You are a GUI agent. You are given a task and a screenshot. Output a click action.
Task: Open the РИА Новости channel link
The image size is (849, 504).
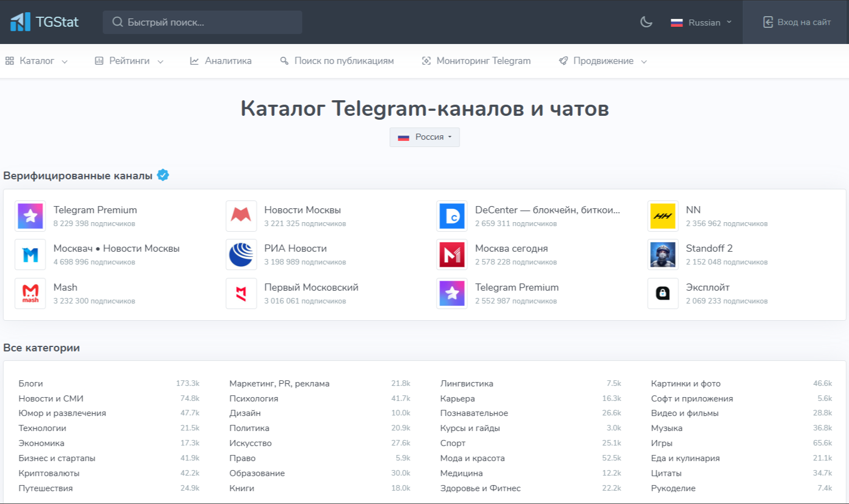295,248
